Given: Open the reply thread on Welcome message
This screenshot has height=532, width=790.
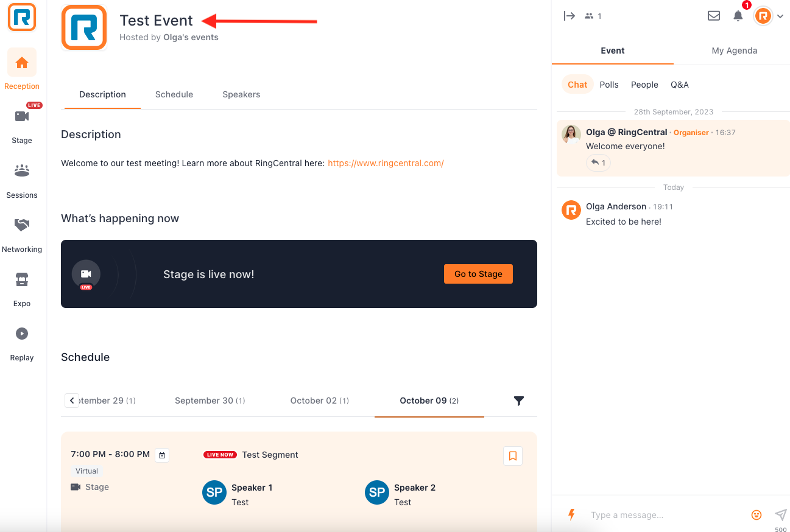Looking at the screenshot, I should pos(598,163).
